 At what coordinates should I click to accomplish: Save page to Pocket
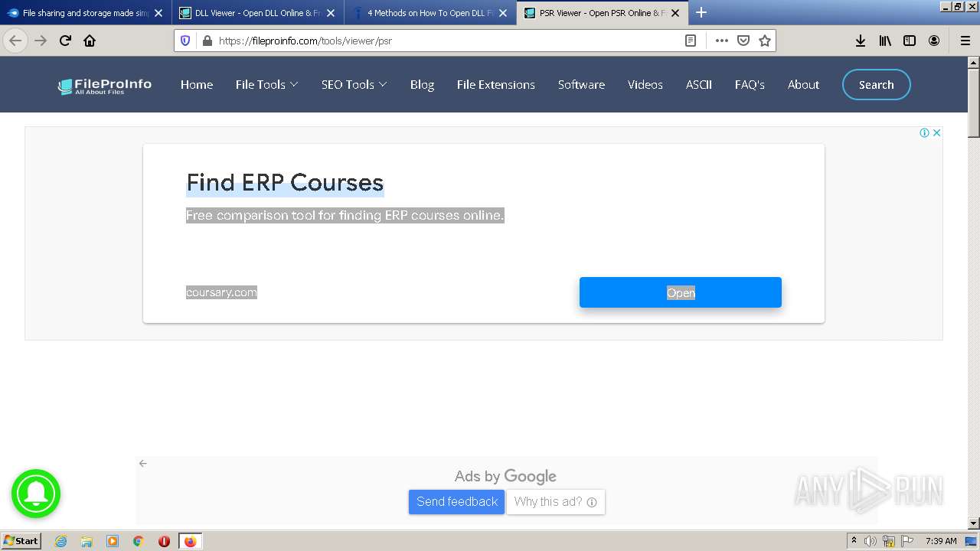[x=743, y=41]
